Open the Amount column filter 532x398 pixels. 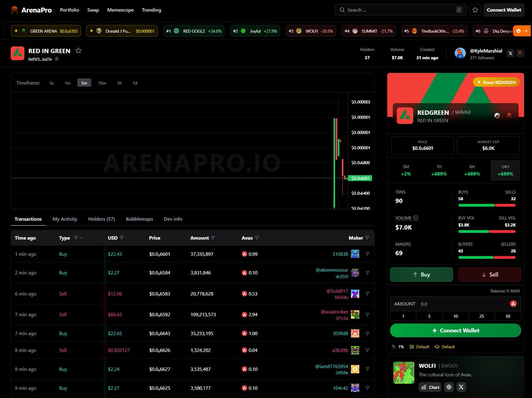click(213, 238)
